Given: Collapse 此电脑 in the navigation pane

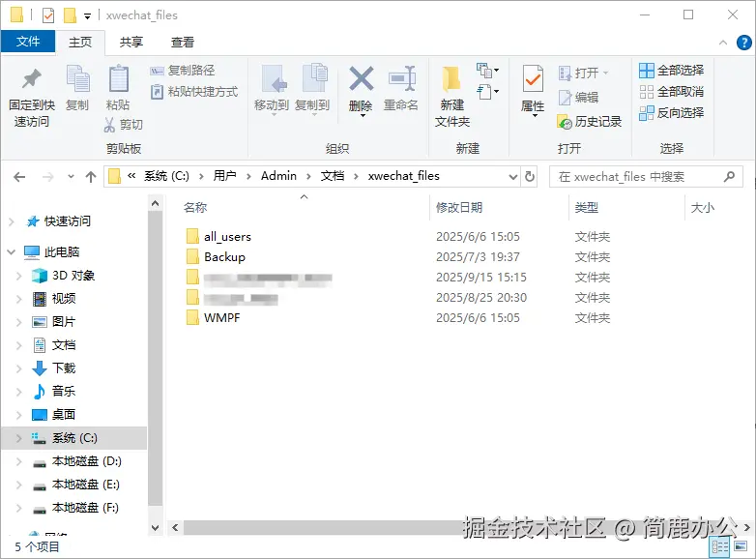Looking at the screenshot, I should [x=12, y=251].
